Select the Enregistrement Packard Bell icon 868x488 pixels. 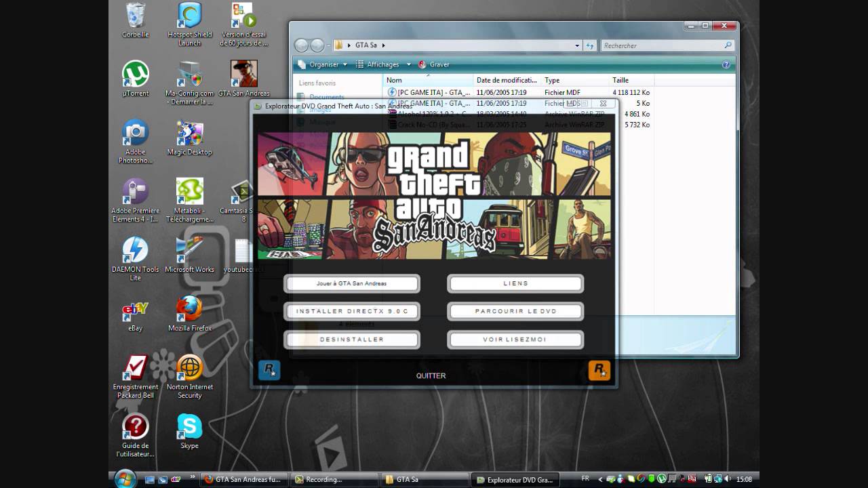coord(135,377)
